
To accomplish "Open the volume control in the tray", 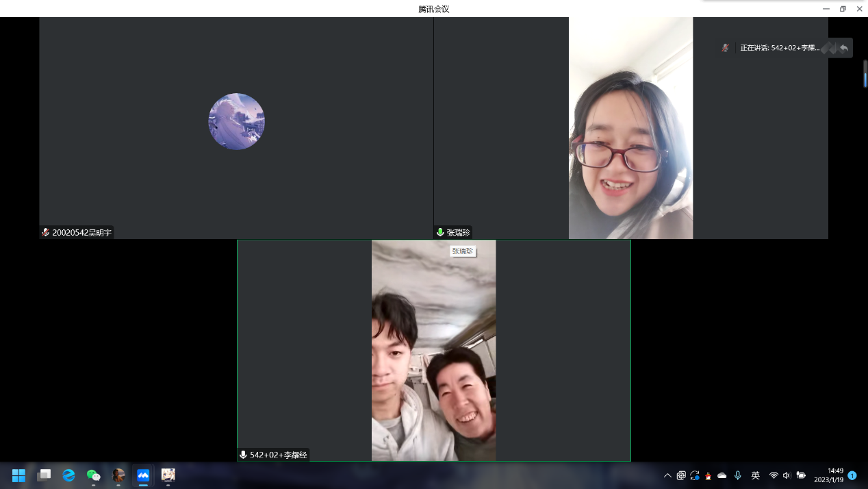I will click(x=787, y=475).
